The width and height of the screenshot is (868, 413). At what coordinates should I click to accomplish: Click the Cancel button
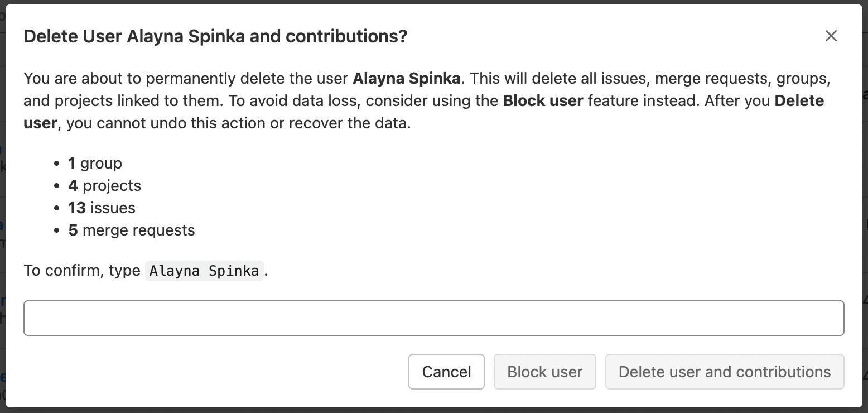click(x=446, y=372)
